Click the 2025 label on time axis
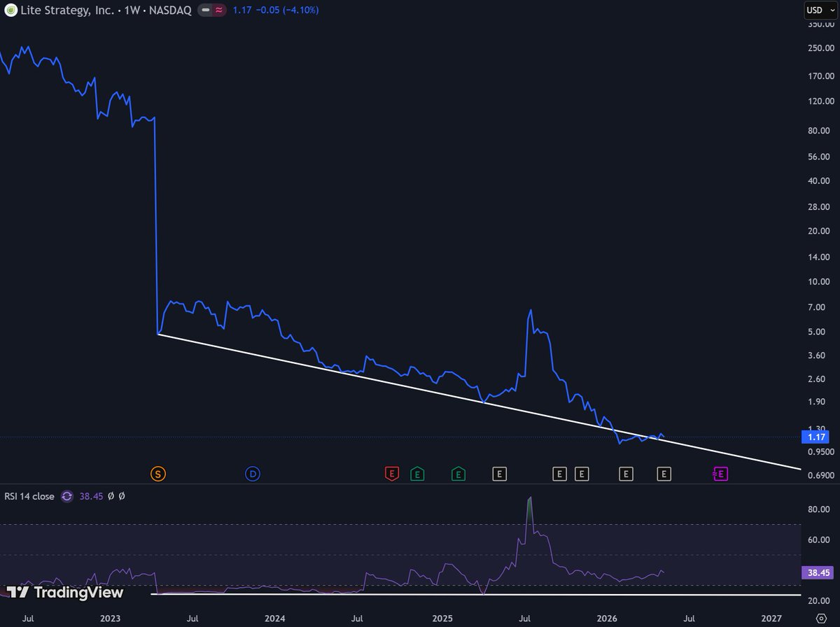 (442, 619)
